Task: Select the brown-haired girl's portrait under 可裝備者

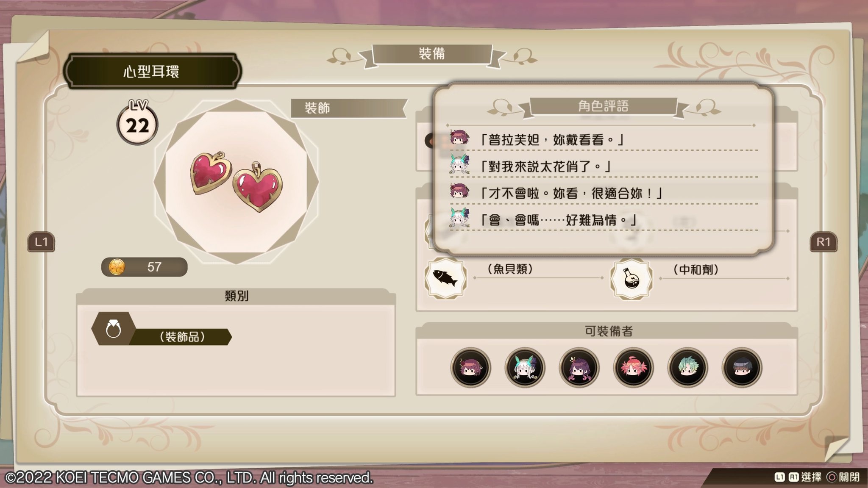Action: 470,367
